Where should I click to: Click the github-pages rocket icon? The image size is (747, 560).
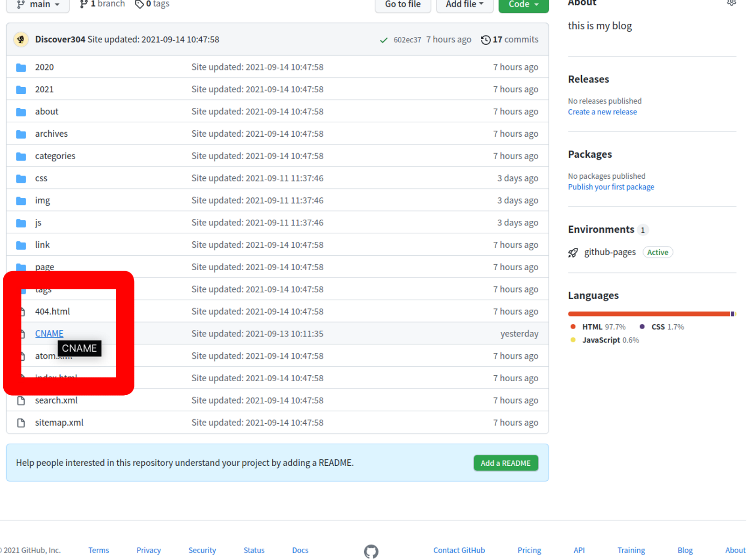click(x=573, y=253)
